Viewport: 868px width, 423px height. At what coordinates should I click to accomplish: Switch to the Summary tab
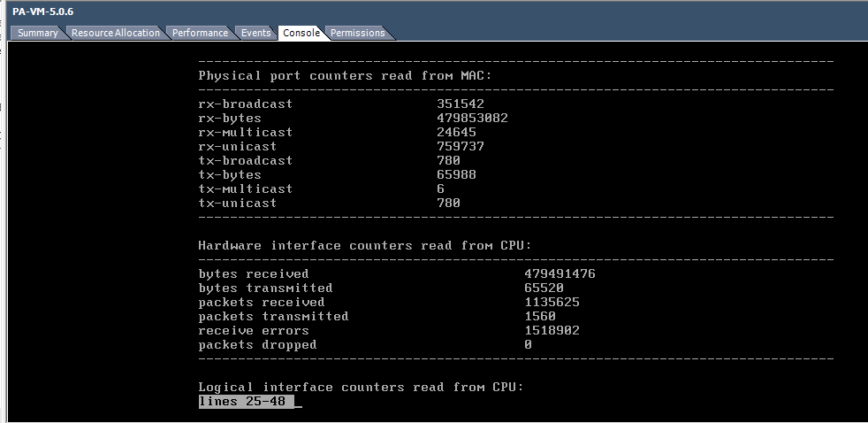point(37,33)
